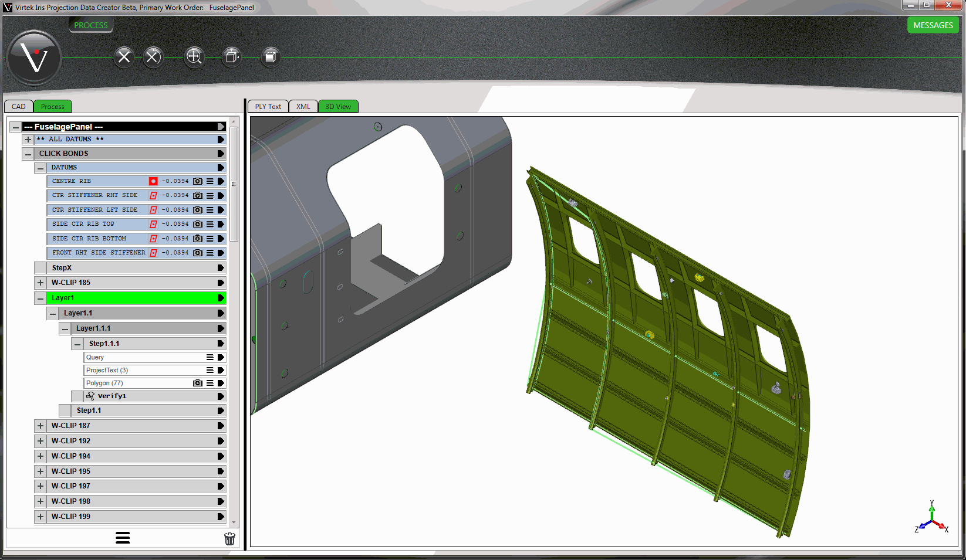
Task: Open list menu icon on Query row
Action: [210, 357]
